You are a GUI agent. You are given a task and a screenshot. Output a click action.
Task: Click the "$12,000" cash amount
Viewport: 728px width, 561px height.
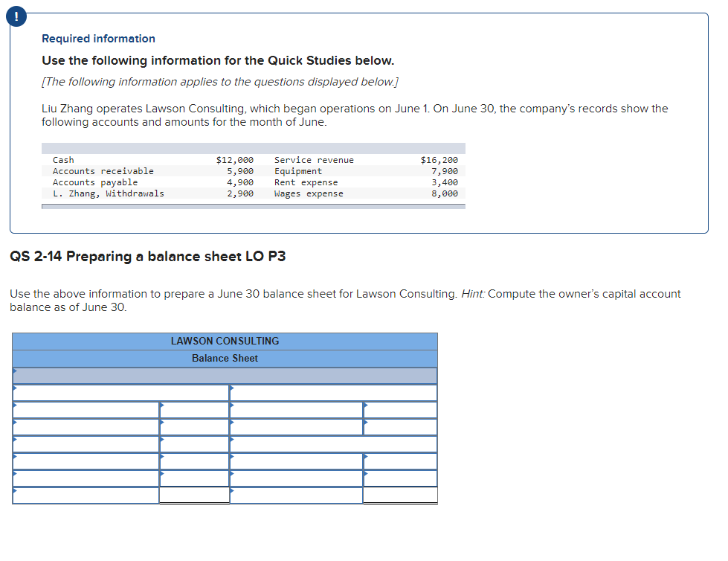pyautogui.click(x=234, y=160)
